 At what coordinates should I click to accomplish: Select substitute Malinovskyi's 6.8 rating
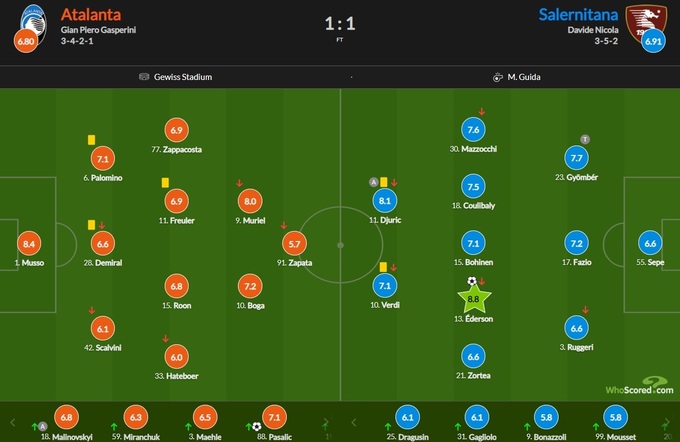click(x=67, y=417)
